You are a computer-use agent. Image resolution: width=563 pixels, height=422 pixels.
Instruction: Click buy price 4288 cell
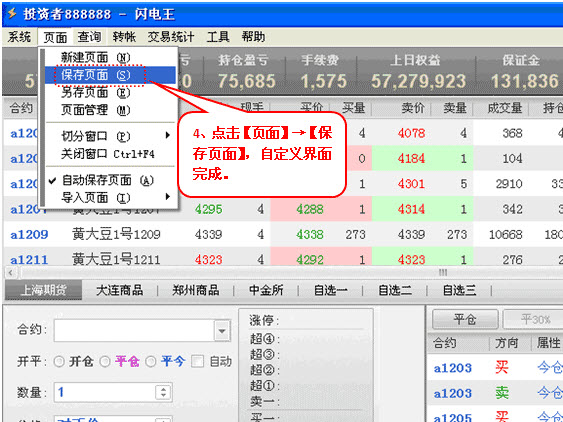coord(310,209)
